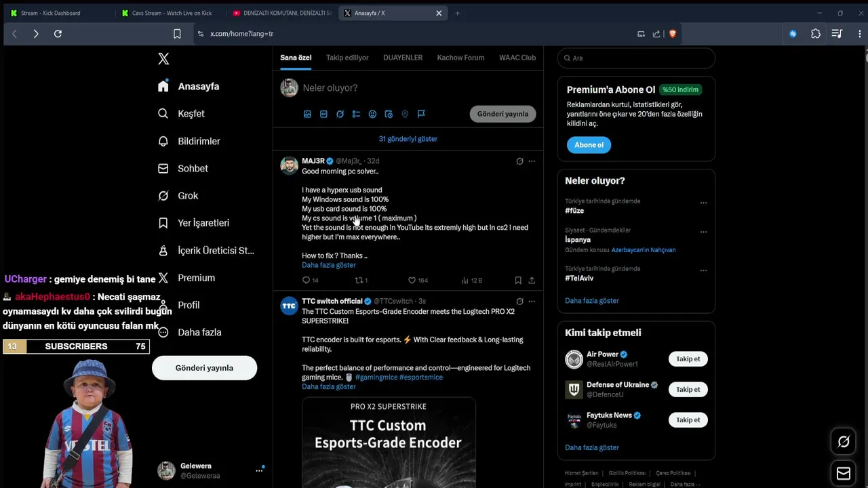The height and width of the screenshot is (488, 868).
Task: Open more options on MAJ3R's post
Action: click(x=532, y=161)
